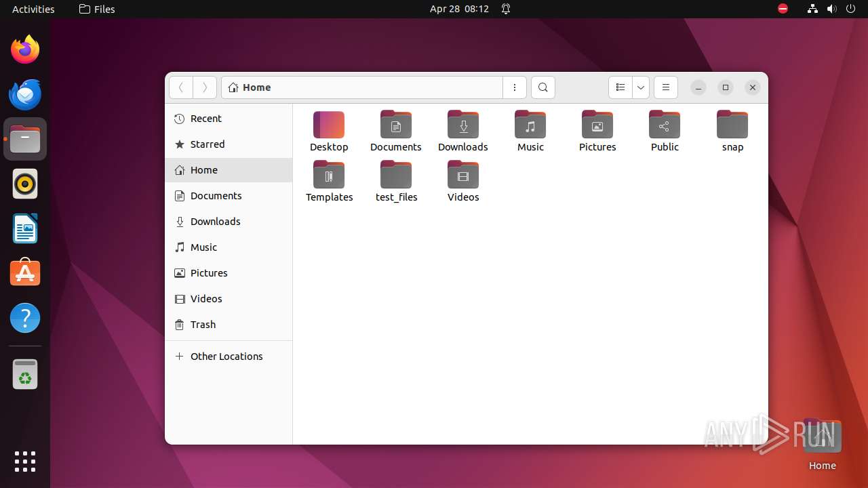The width and height of the screenshot is (868, 488).
Task: Click Activities in the top bar
Action: click(33, 9)
